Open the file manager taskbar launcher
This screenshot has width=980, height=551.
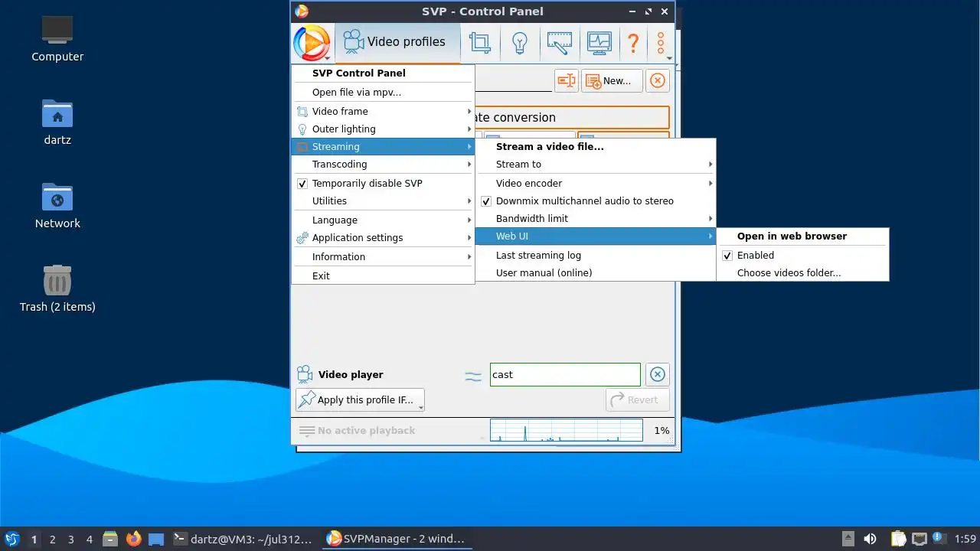110,539
